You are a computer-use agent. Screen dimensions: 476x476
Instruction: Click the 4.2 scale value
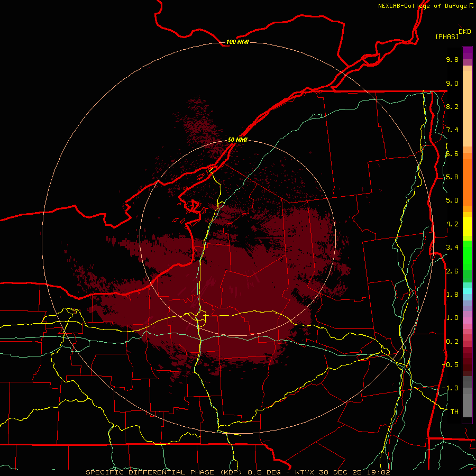[x=452, y=224]
